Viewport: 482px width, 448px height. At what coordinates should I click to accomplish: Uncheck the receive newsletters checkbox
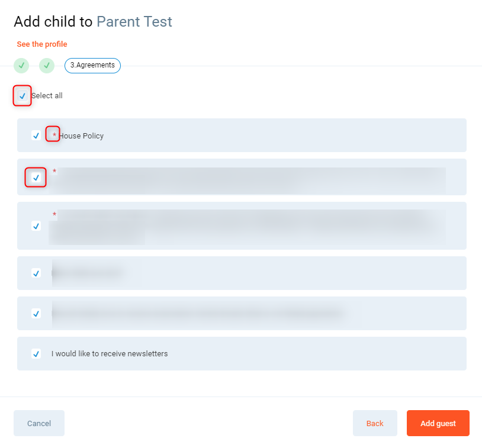click(x=36, y=354)
